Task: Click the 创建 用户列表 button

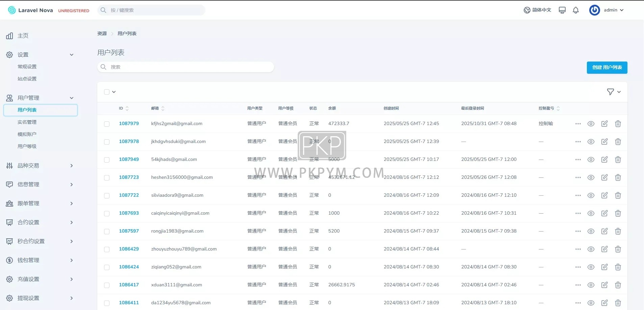Action: [607, 68]
